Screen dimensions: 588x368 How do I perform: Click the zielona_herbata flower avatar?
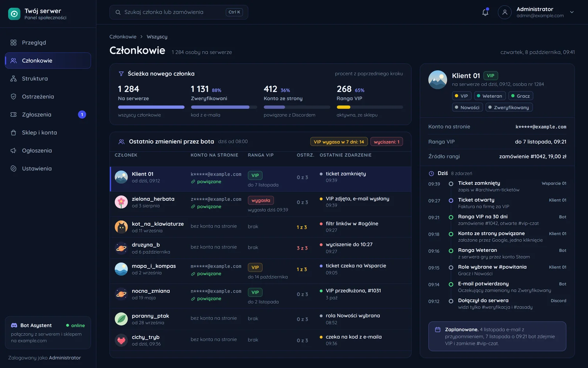(x=121, y=202)
